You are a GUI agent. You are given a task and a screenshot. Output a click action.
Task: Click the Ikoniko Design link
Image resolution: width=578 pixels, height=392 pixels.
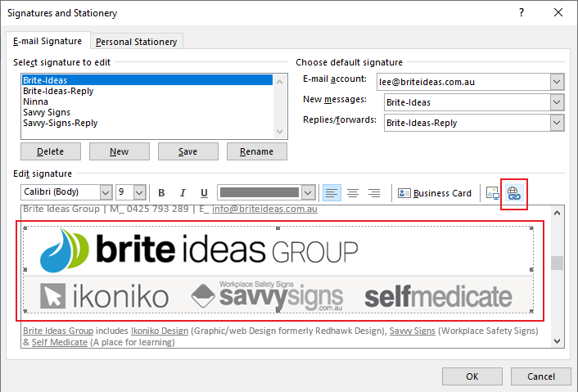[160, 331]
